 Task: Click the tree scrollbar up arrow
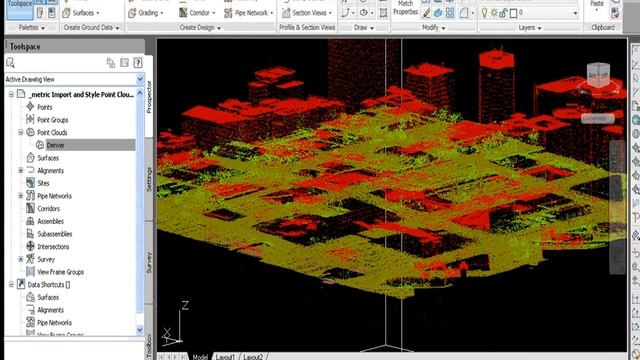(140, 93)
